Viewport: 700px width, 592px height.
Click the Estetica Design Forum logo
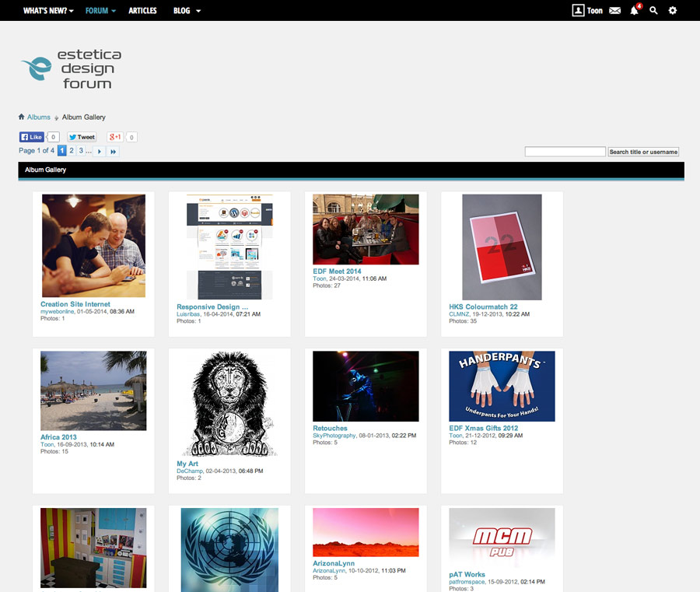(x=72, y=69)
